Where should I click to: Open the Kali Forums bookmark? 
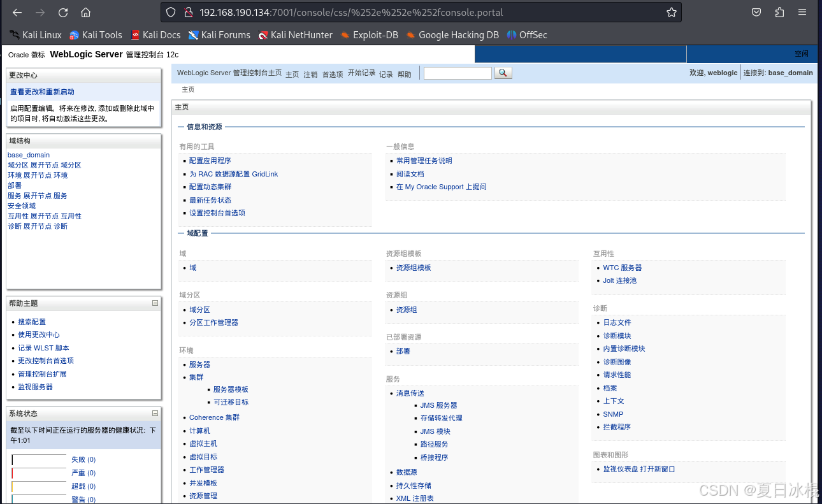tap(219, 35)
